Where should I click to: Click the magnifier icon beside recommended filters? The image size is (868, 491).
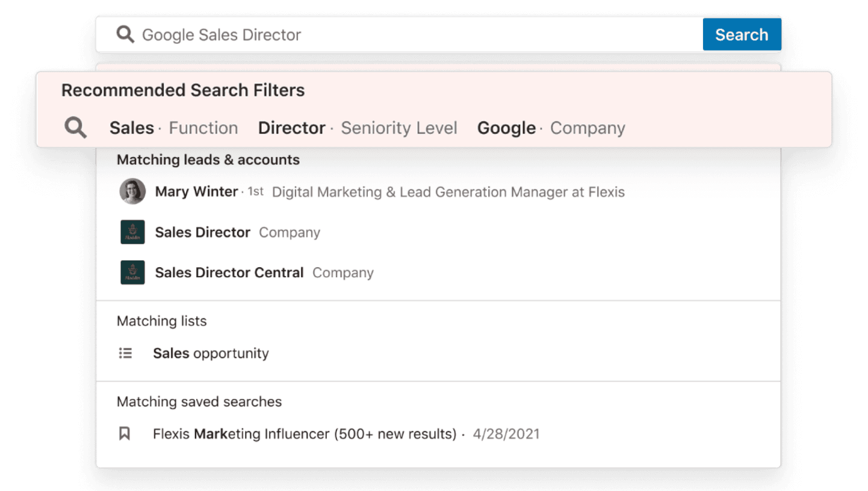[75, 128]
